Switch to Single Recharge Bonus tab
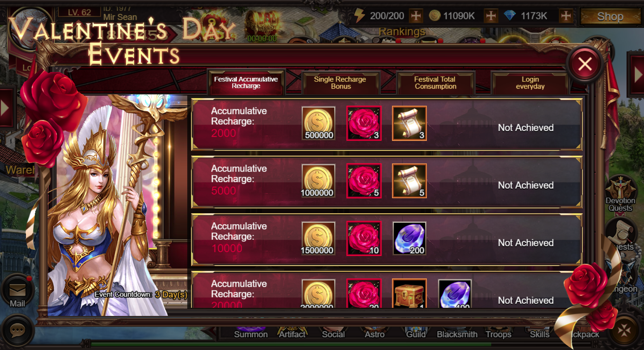The height and width of the screenshot is (350, 644). point(340,83)
